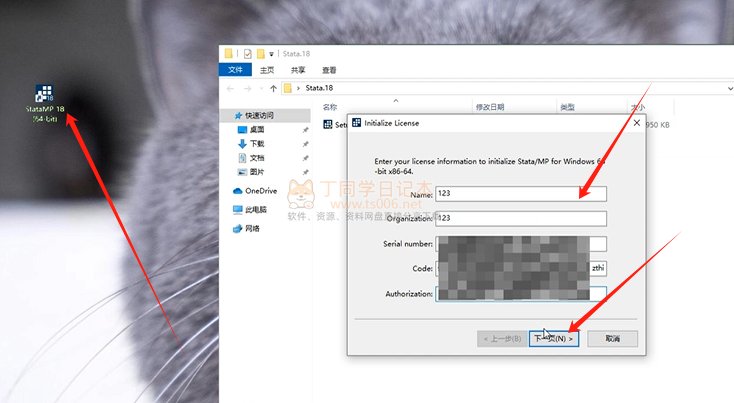Click the Organization input field
The width and height of the screenshot is (734, 403).
[x=521, y=218]
